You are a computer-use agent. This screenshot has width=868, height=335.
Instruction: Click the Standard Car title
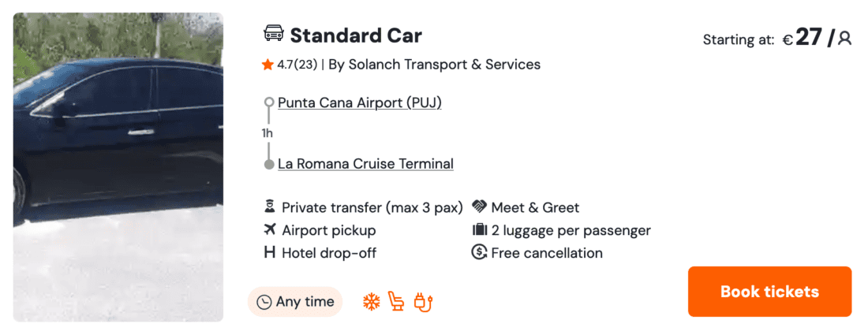click(356, 35)
